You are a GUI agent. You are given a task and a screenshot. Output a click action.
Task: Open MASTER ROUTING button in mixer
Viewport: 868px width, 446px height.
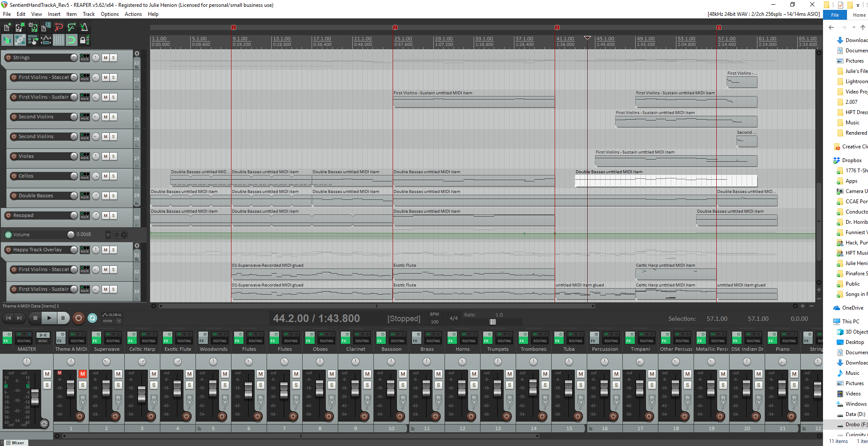pyautogui.click(x=24, y=341)
